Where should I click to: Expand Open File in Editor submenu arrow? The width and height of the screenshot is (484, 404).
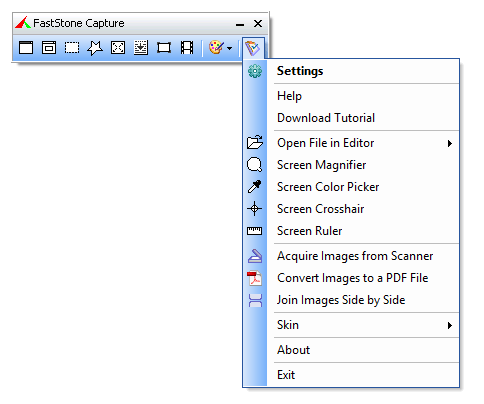click(450, 143)
